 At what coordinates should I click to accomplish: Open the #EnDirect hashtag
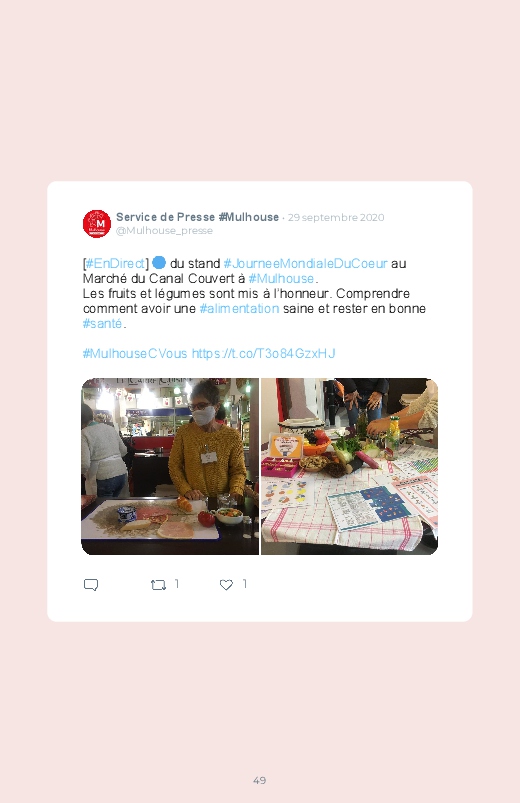tap(115, 263)
